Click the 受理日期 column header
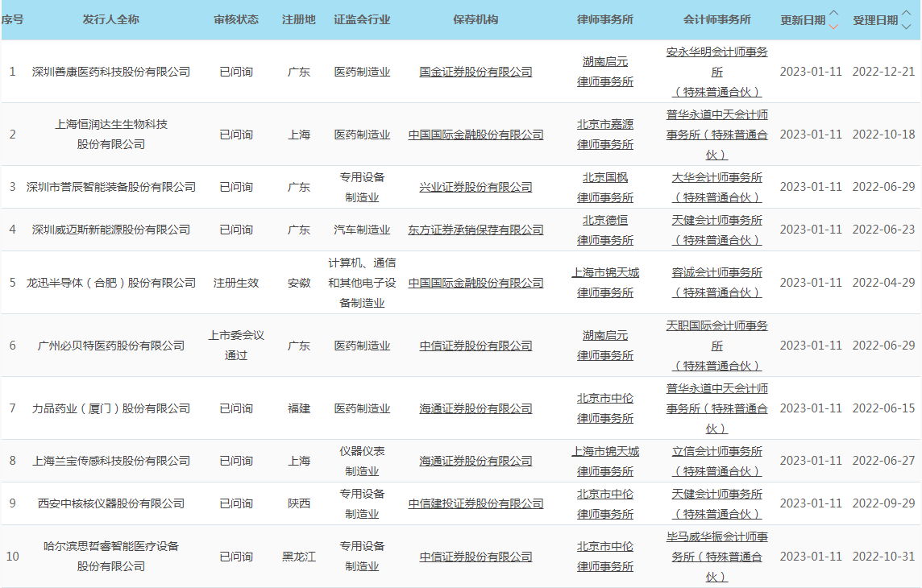This screenshot has width=922, height=588. (874, 20)
